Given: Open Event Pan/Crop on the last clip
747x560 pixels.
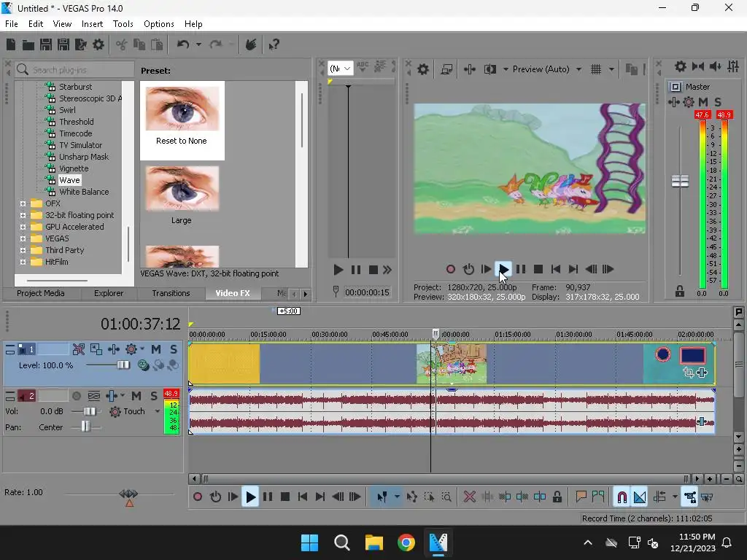Looking at the screenshot, I should pyautogui.click(x=688, y=373).
